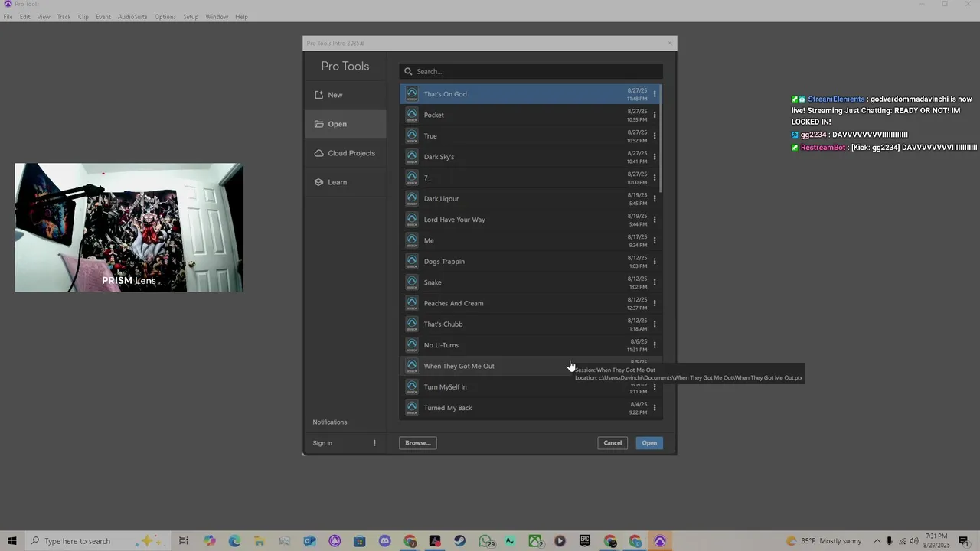980x551 pixels.
Task: Open options menu for Turned My Back
Action: point(655,408)
